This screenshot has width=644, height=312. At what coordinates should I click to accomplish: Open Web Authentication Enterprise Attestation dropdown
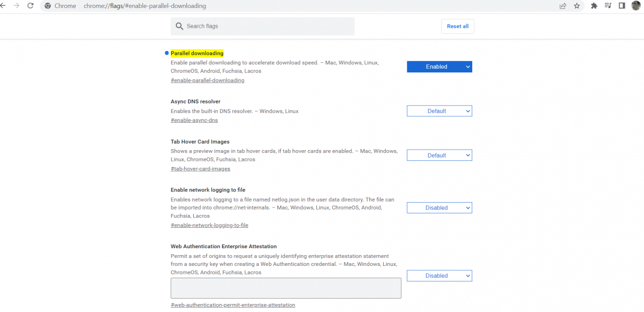439,276
